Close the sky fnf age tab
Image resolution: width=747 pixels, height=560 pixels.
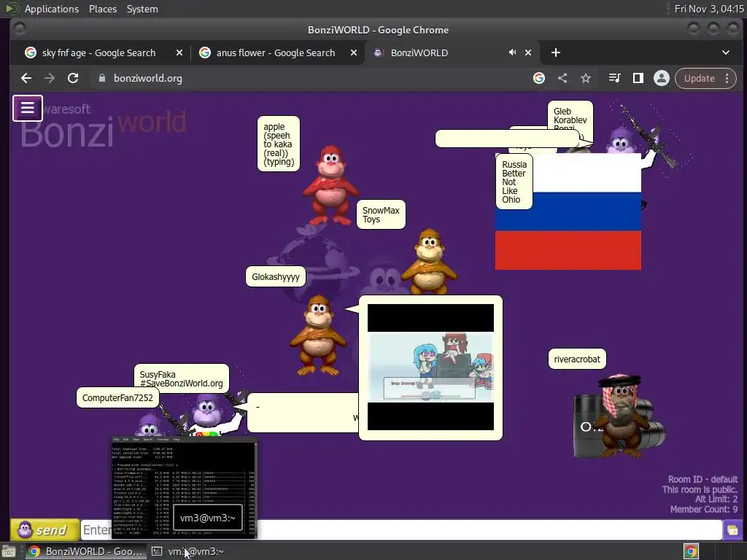(x=179, y=52)
